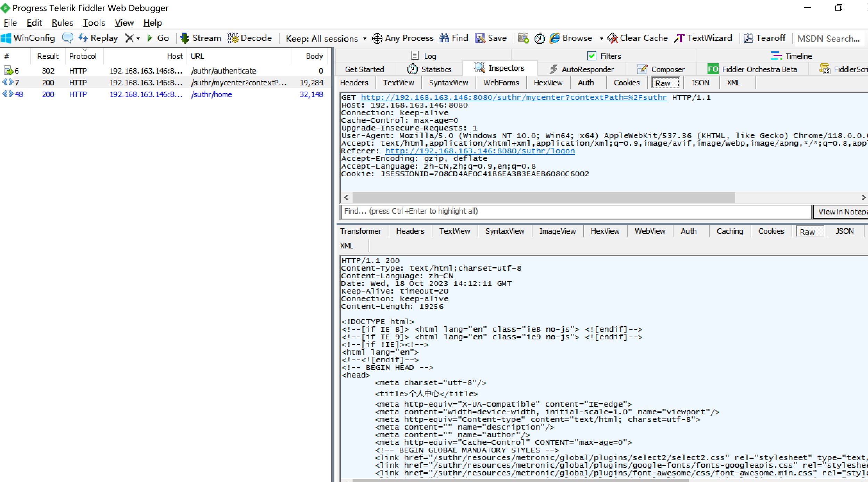
Task: Open the Statistics tab
Action: [430, 69]
